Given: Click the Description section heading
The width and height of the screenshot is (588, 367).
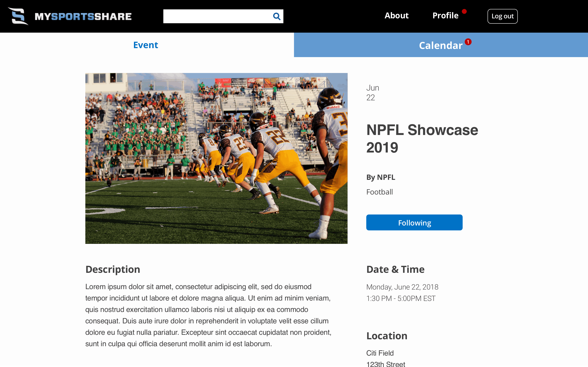Looking at the screenshot, I should point(113,269).
